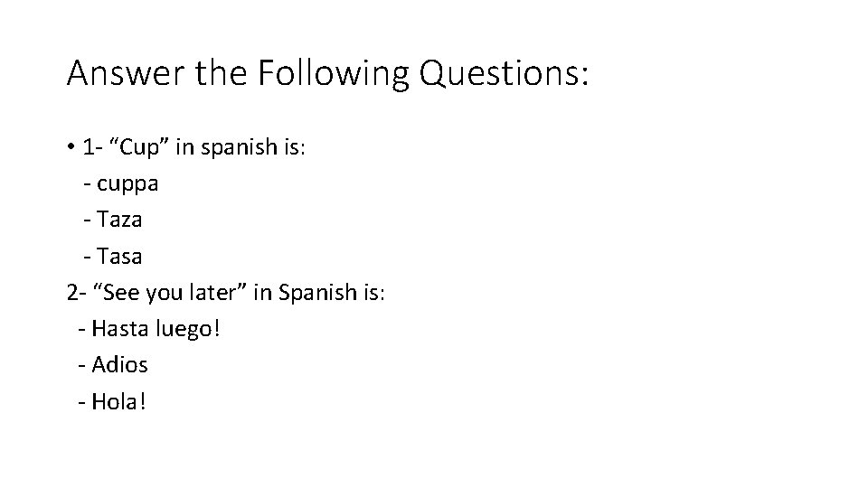This screenshot has width=868, height=488.
Task: Click the bullet point before question 1
Action: [71, 147]
